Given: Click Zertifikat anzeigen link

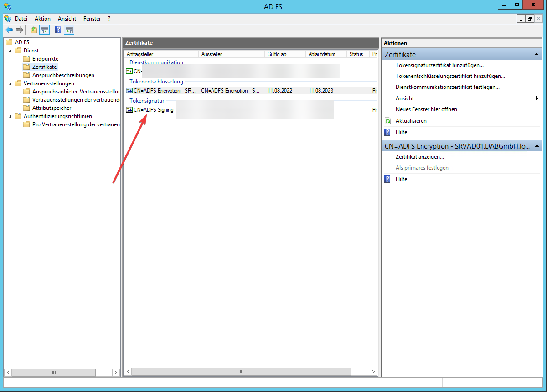Looking at the screenshot, I should coord(420,157).
